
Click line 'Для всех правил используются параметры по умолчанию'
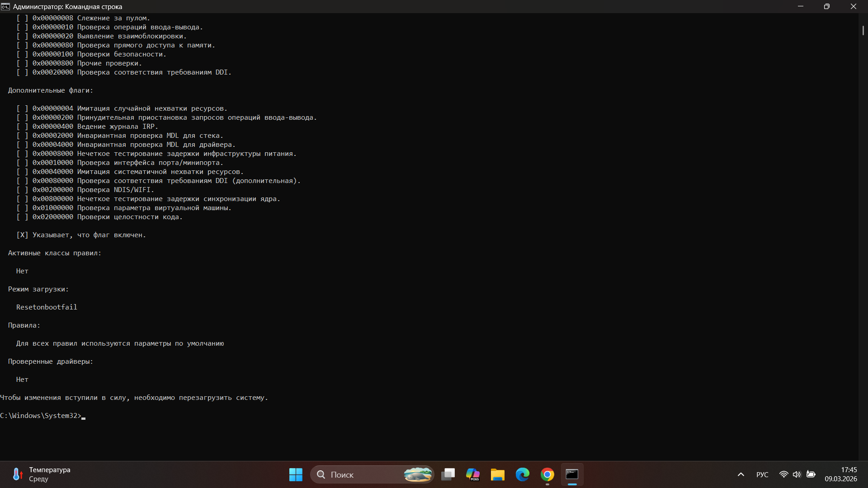[120, 343]
